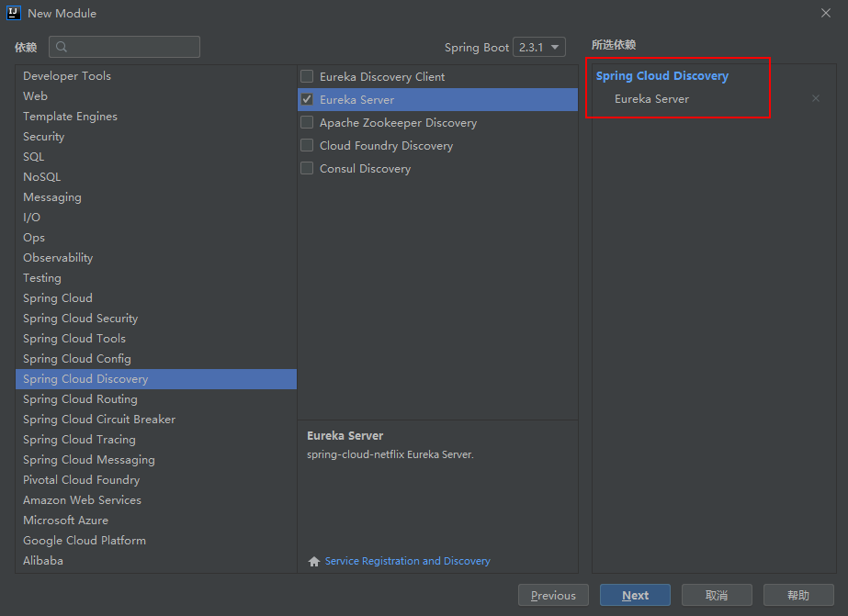
Task: Open the Spring Boot version dropdown
Action: 538,47
